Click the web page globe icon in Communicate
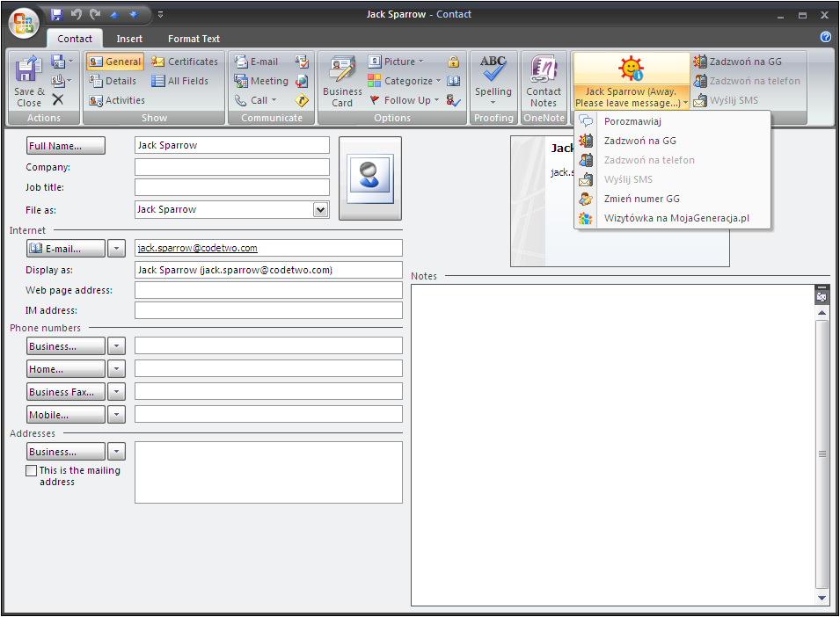 point(302,81)
